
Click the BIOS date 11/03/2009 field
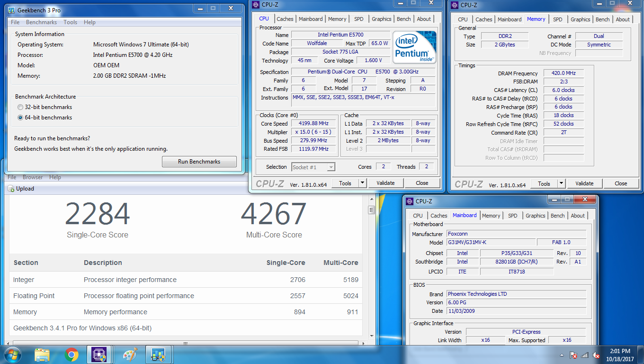pos(516,311)
